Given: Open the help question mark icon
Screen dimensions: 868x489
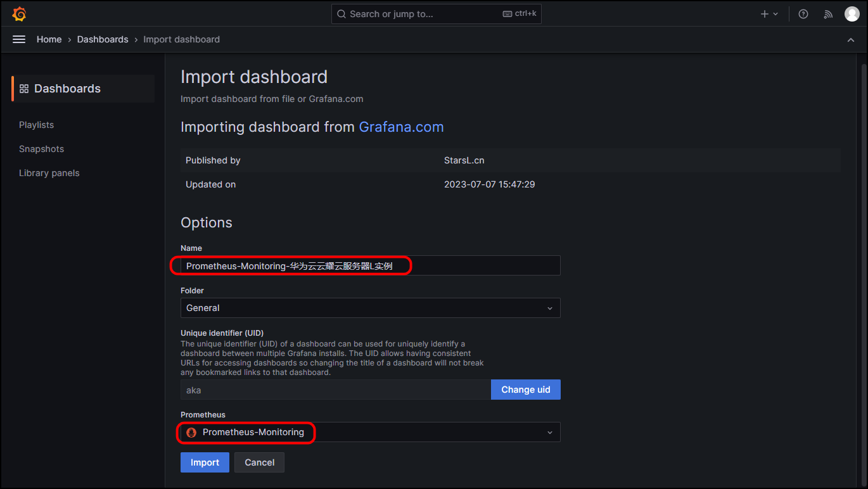Looking at the screenshot, I should coord(803,14).
